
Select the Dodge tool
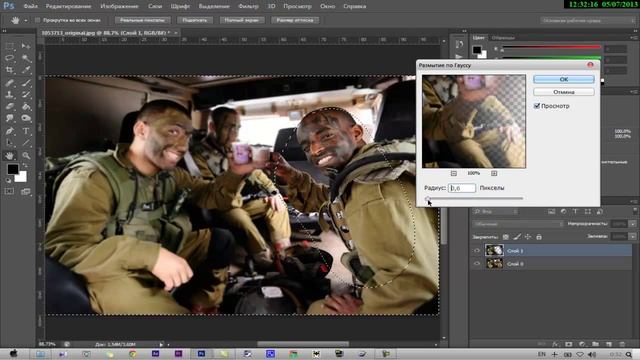(26, 118)
